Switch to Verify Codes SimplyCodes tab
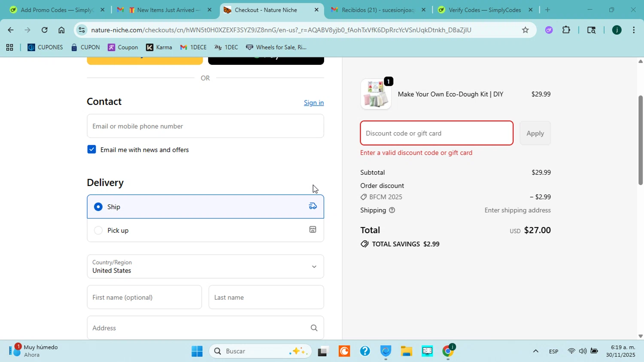Screen dimensions: 644x362 485,10
